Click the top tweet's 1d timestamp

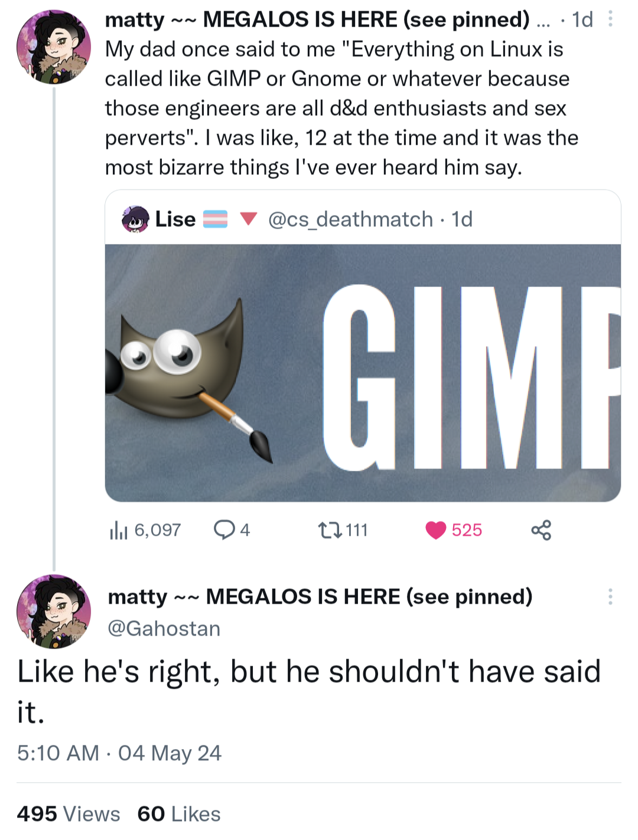tap(582, 19)
